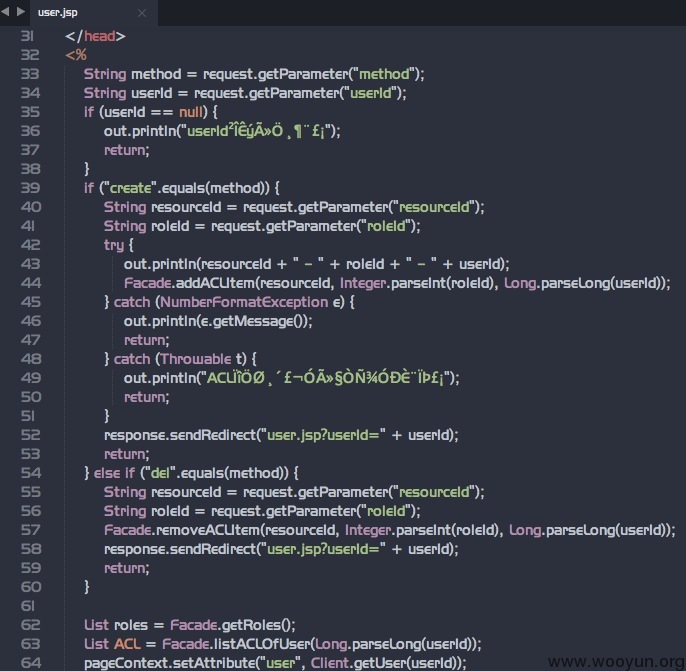The width and height of the screenshot is (686, 671).
Task: Click 'String resourceId' on line 55
Action: click(x=162, y=492)
